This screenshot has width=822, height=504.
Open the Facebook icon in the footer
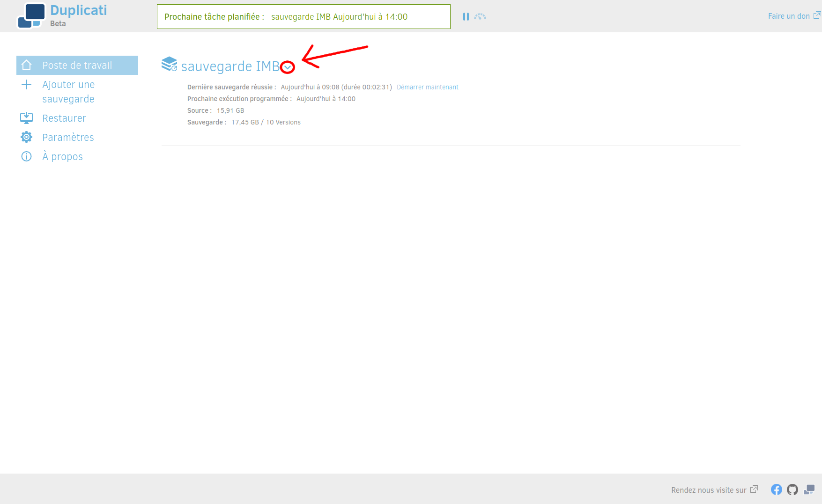click(777, 489)
